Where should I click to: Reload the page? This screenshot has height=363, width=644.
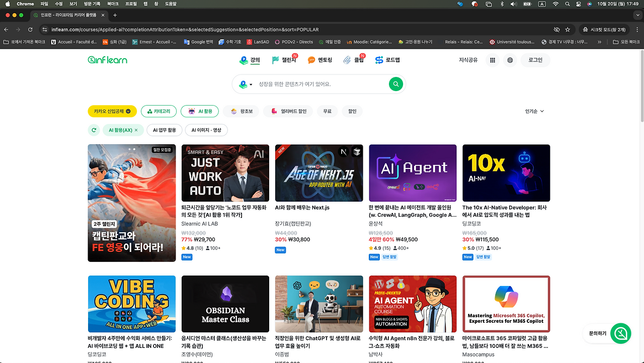pyautogui.click(x=30, y=30)
